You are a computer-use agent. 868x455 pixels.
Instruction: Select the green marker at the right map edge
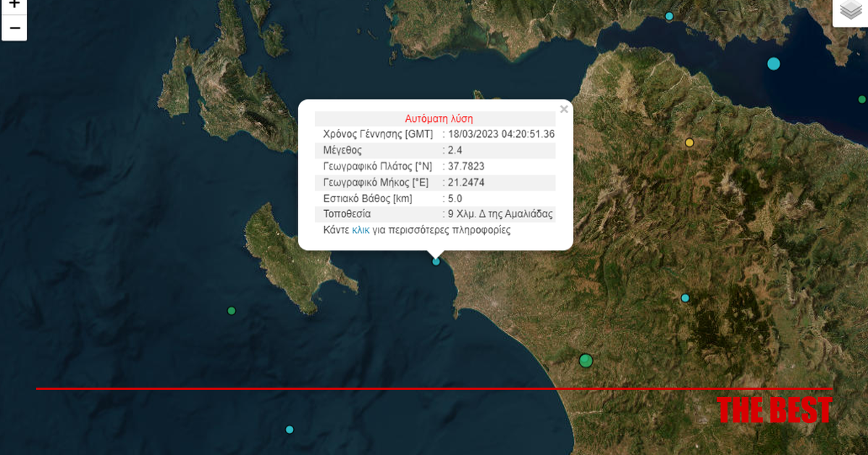pos(861,99)
